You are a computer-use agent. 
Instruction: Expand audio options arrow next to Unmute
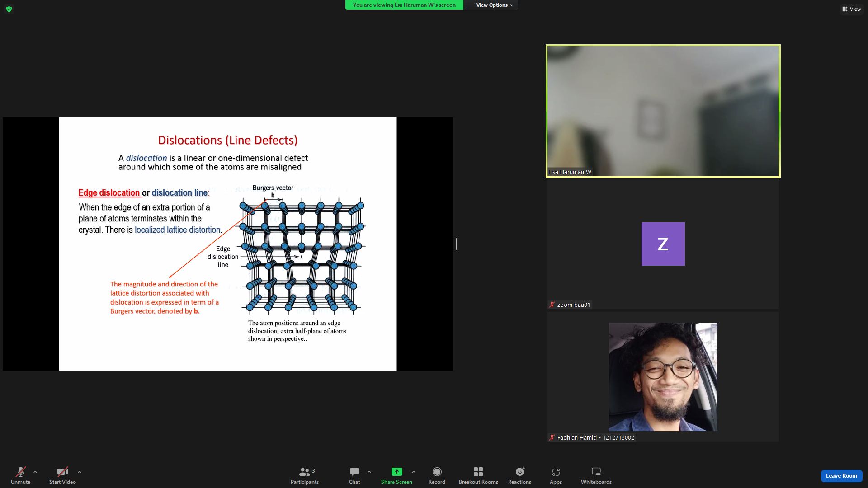(x=35, y=472)
